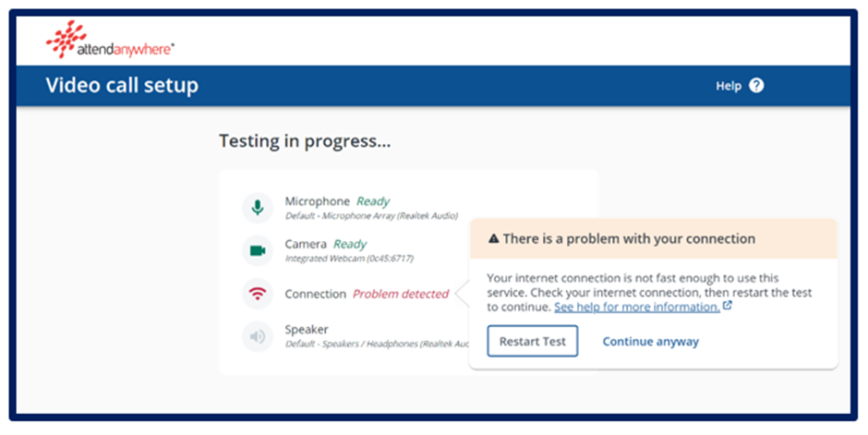Click the Microphone label
The image size is (868, 435).
(x=318, y=201)
